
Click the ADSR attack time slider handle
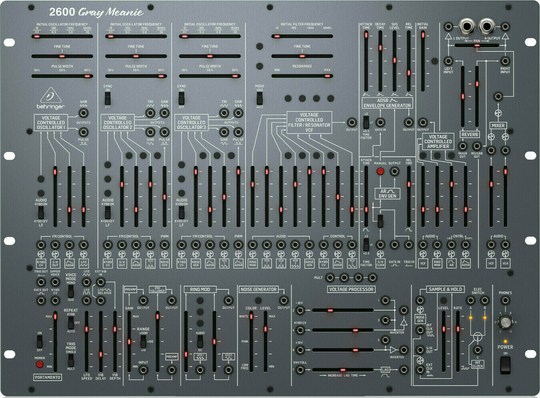(x=366, y=35)
